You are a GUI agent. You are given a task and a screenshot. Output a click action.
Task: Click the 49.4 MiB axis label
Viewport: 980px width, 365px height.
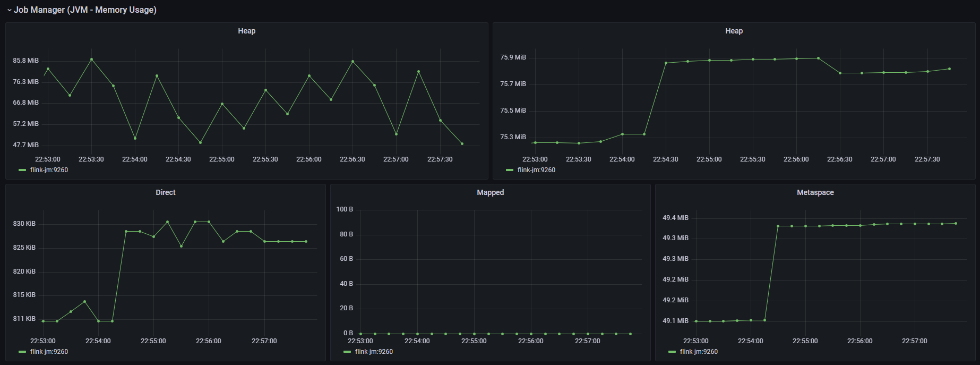[675, 218]
